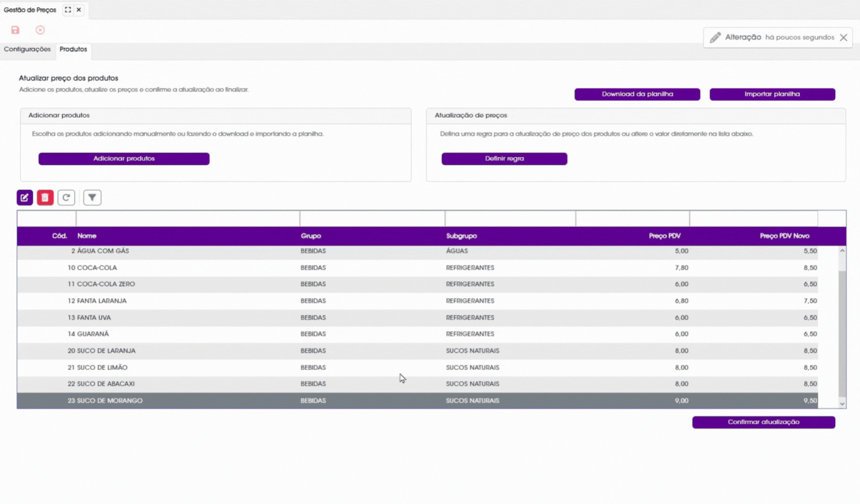The width and height of the screenshot is (860, 504).
Task: Click new price 7,50 for FANTA LARANJA
Action: 810,301
